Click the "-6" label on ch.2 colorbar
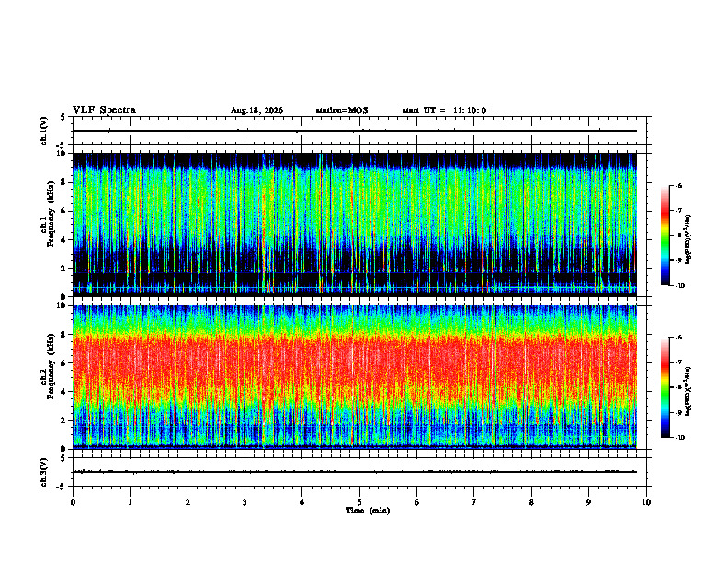728x563 pixels. tap(678, 338)
